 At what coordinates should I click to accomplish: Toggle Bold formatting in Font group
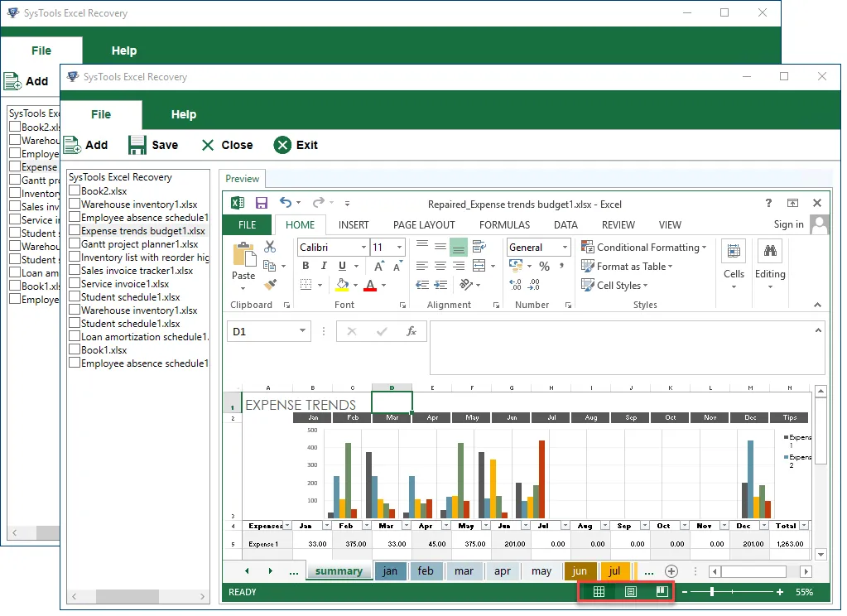pos(305,266)
